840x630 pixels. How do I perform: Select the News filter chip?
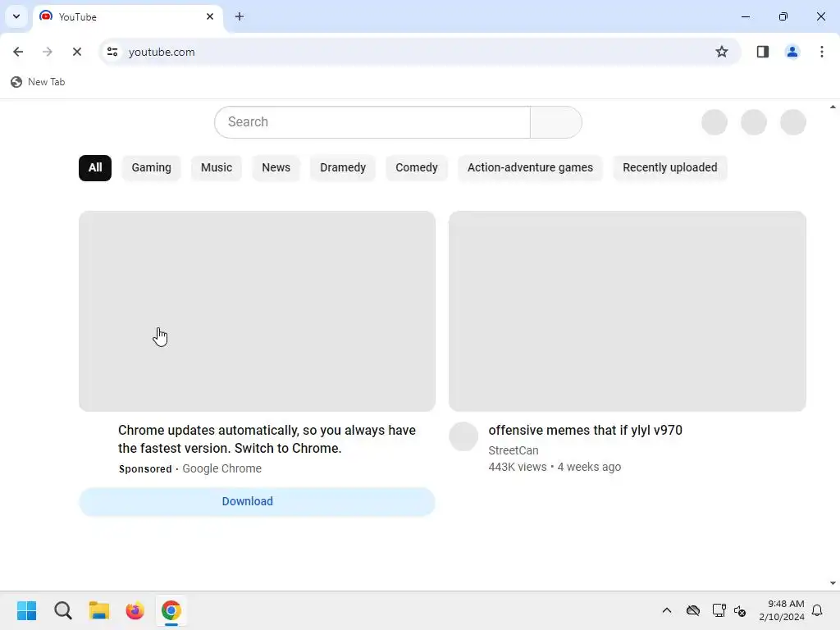(276, 167)
